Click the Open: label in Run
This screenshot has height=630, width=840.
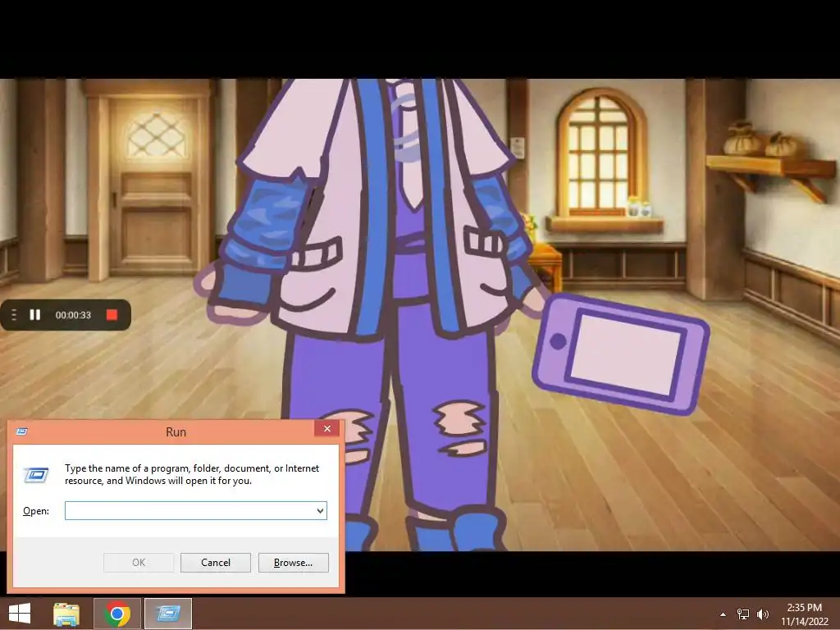(x=36, y=511)
